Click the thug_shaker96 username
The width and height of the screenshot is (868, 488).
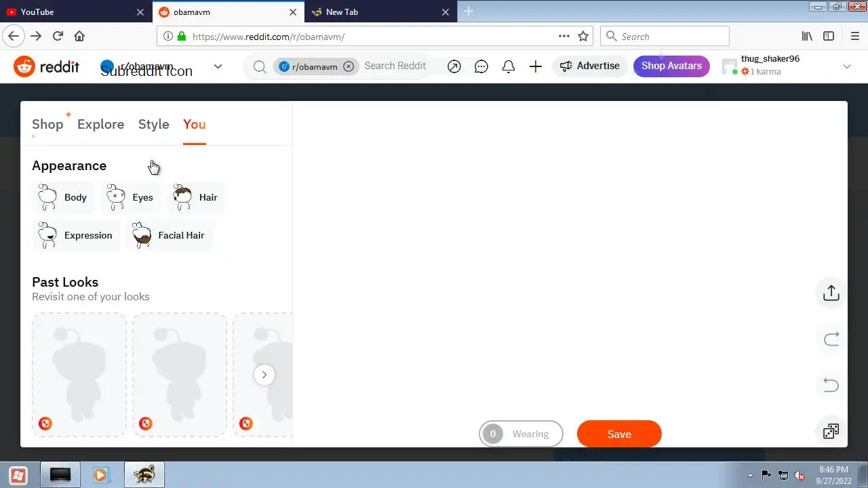(770, 59)
